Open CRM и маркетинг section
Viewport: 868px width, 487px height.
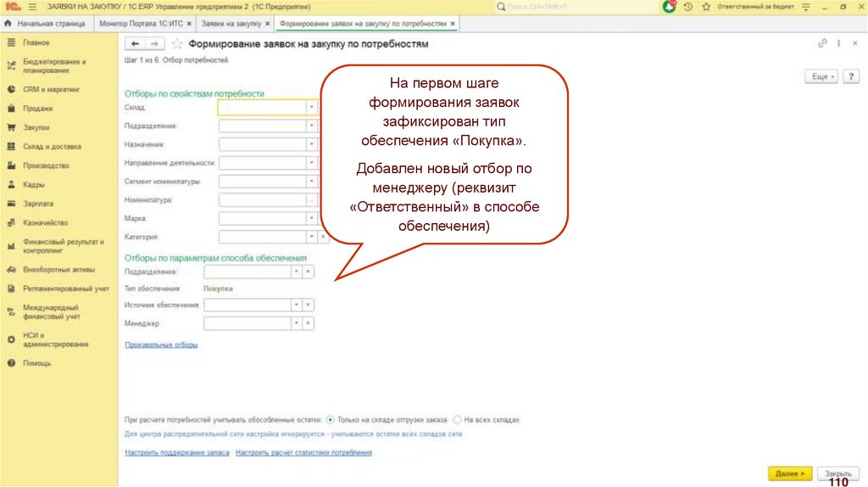[51, 89]
